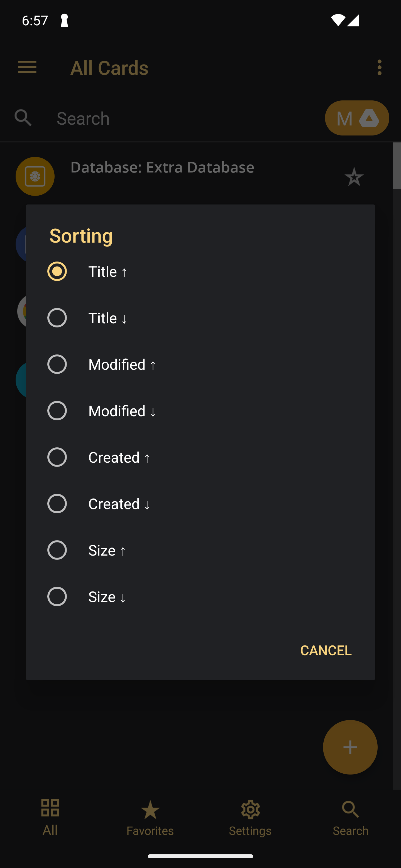This screenshot has height=868, width=401.
Task: Select Title ascending sort option
Action: 200,271
